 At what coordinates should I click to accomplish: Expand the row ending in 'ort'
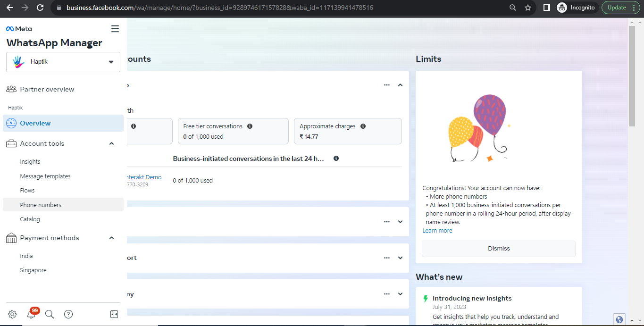pyautogui.click(x=400, y=258)
